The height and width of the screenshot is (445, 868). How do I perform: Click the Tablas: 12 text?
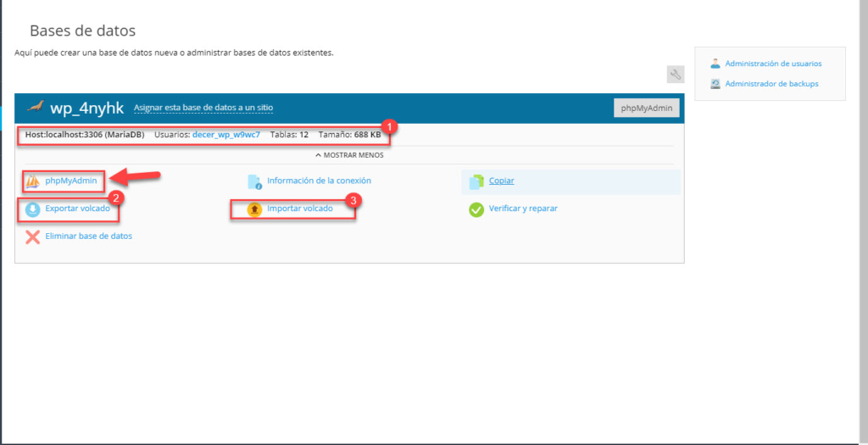click(x=289, y=135)
